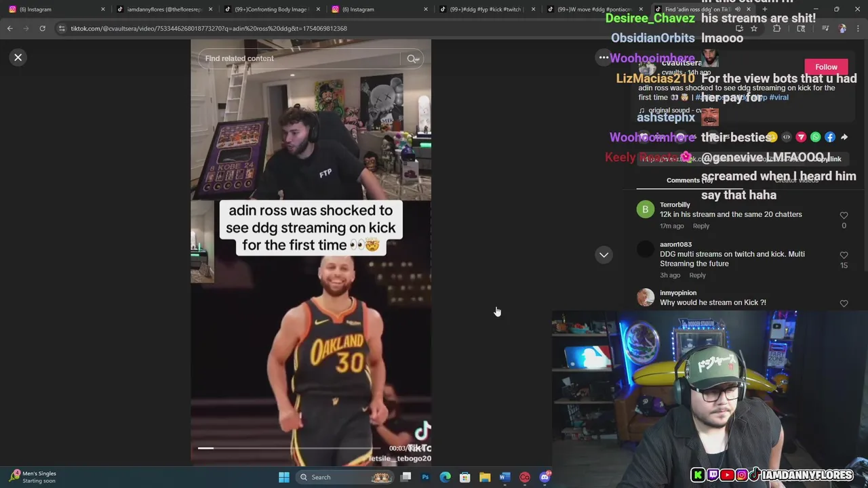
Task: Open Task View on taskbar
Action: click(x=406, y=477)
